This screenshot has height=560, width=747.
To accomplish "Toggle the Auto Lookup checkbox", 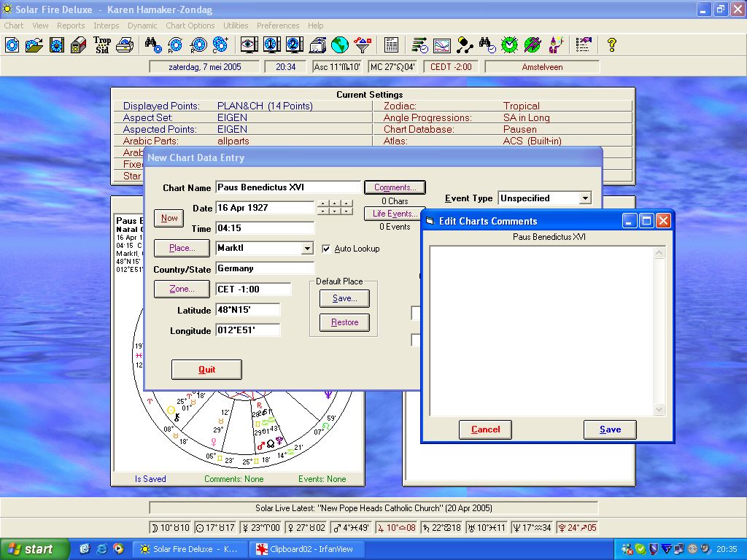I will (326, 249).
